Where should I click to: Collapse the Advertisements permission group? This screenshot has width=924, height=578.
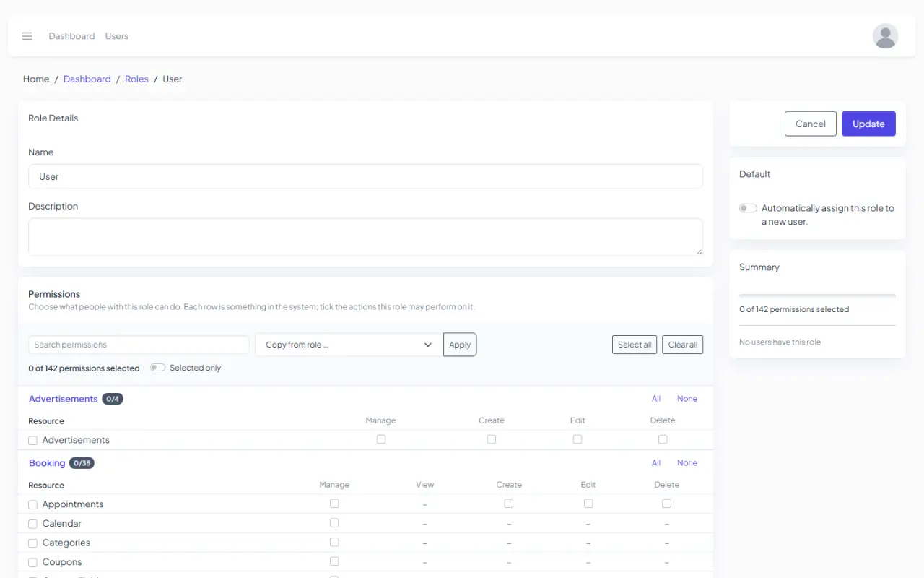pos(64,399)
